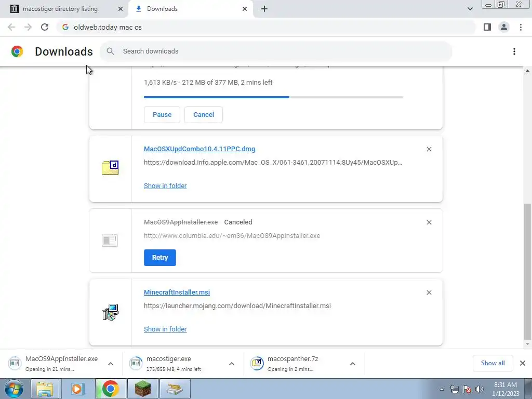This screenshot has height=399, width=532.
Task: Show MacOSXUpdCombo dmg in folder
Action: [x=165, y=185]
